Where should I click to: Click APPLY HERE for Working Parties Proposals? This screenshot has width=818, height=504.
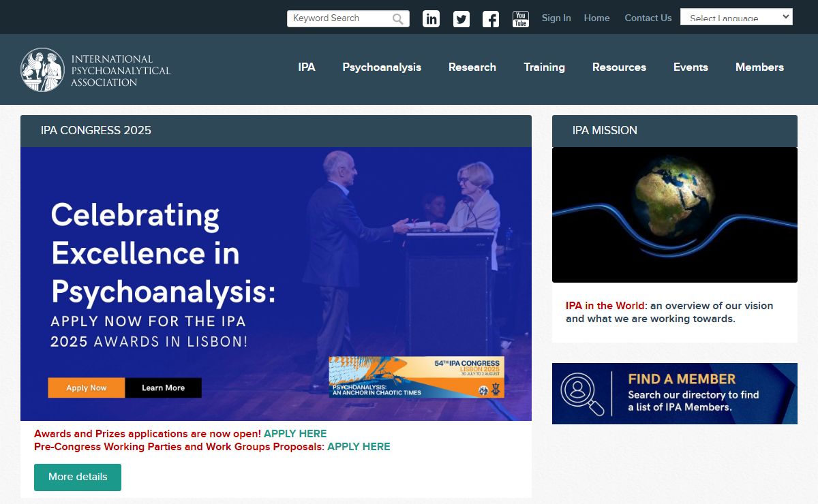359,447
